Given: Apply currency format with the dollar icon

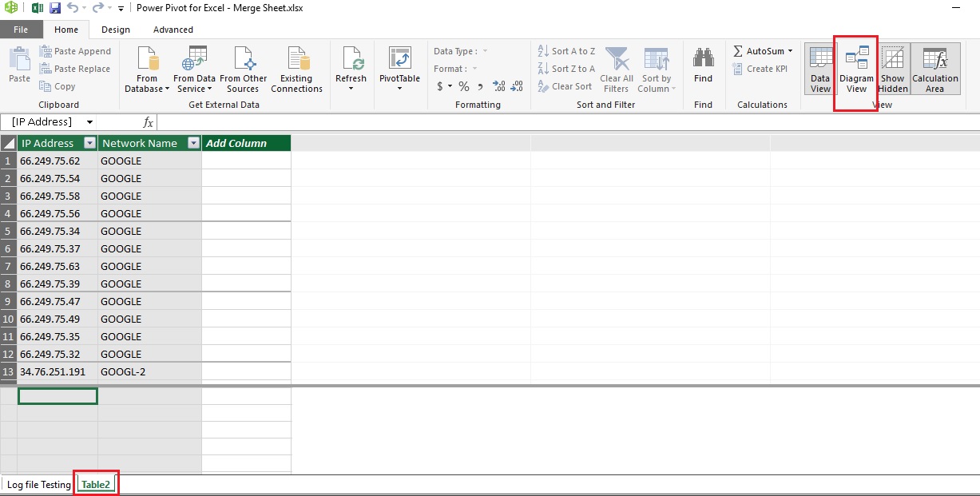Looking at the screenshot, I should coord(442,86).
